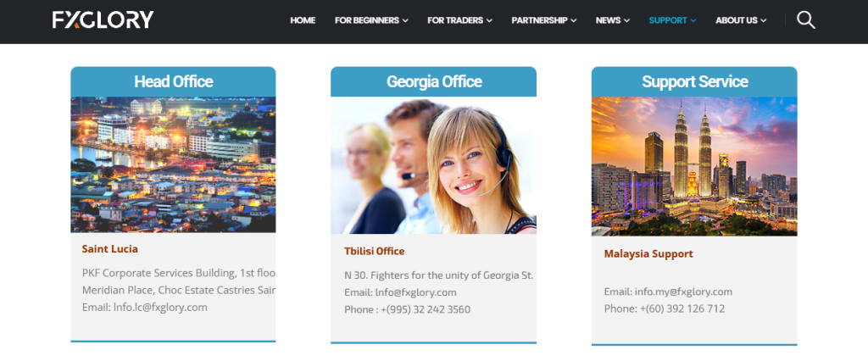Expand the About Us menu

[x=740, y=20]
